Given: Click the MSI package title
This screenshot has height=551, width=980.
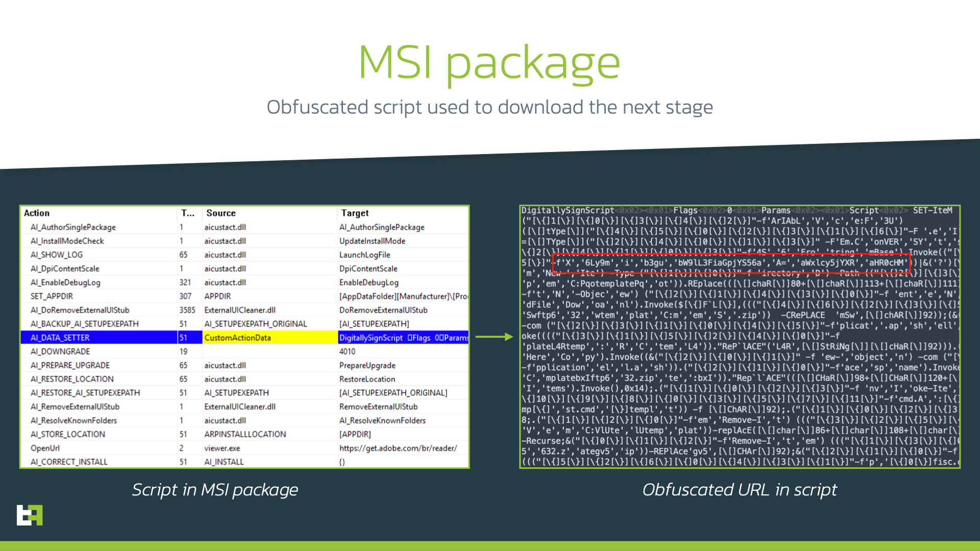Looking at the screenshot, I should 489,63.
